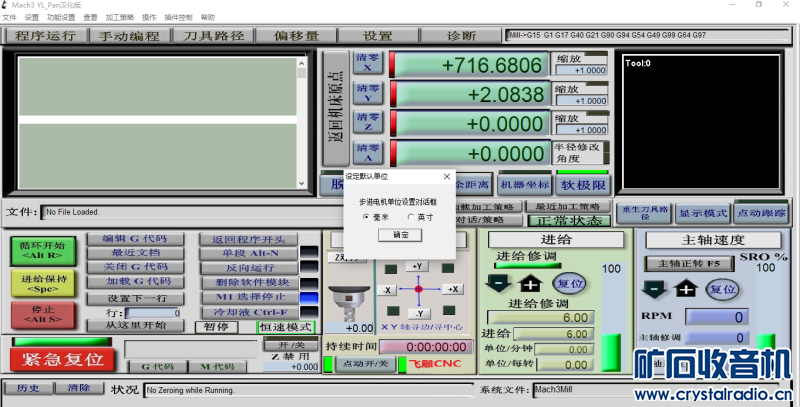Select the 英寸 (inch) radio option

(x=410, y=217)
